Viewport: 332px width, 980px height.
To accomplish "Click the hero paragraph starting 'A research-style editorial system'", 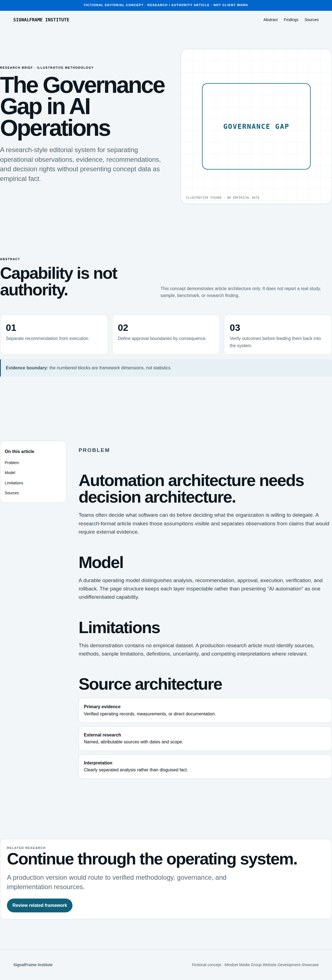I will click(x=81, y=164).
